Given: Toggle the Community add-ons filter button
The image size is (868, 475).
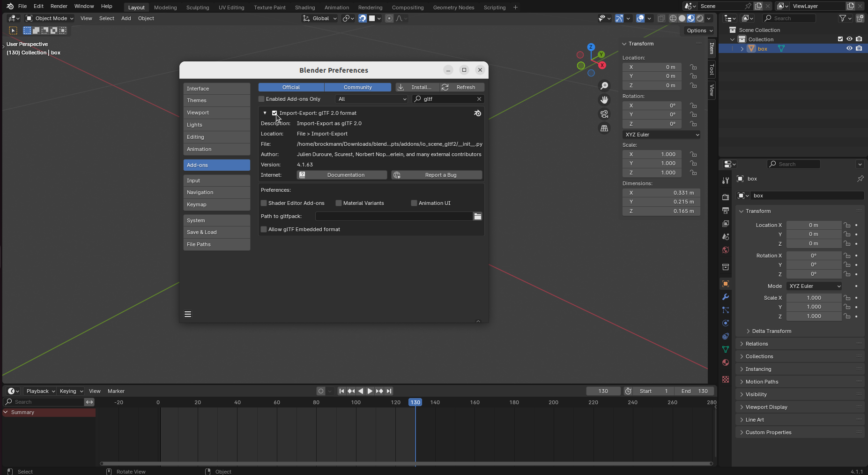Looking at the screenshot, I should point(357,87).
